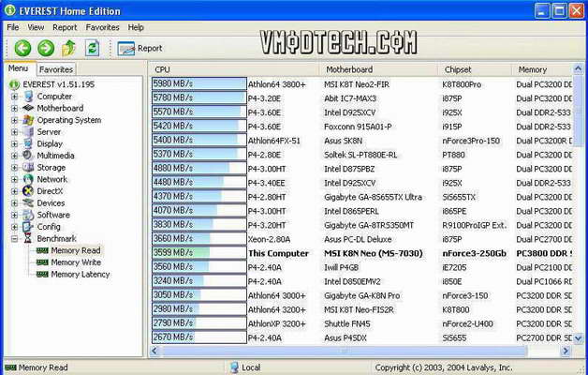This screenshot has height=375, width=588.
Task: Select the Memory Latency benchmark
Action: tap(81, 275)
